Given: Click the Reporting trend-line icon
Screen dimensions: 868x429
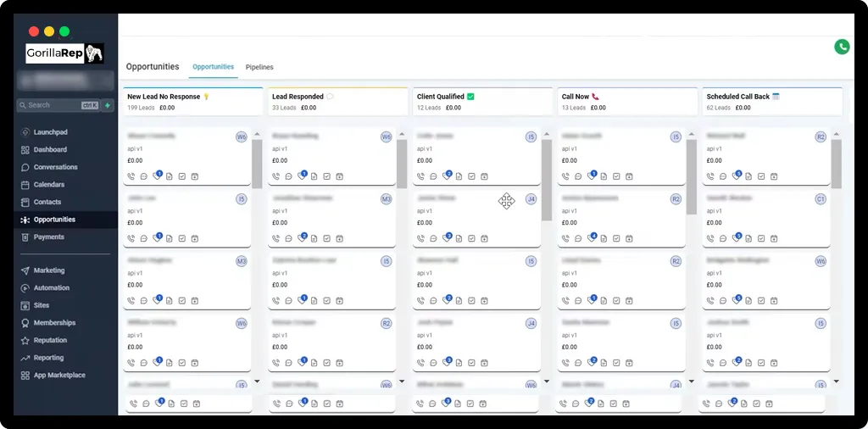Looking at the screenshot, I should (25, 358).
